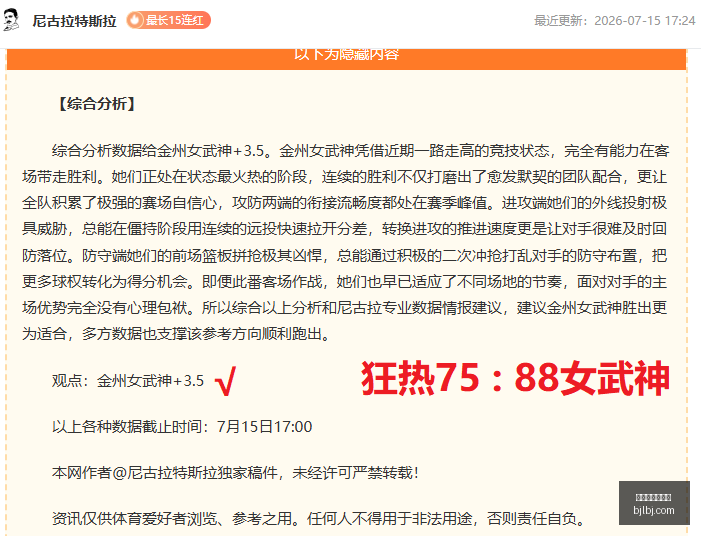Select the red score text 狂热75:88女武神
701x536 pixels.
515,379
